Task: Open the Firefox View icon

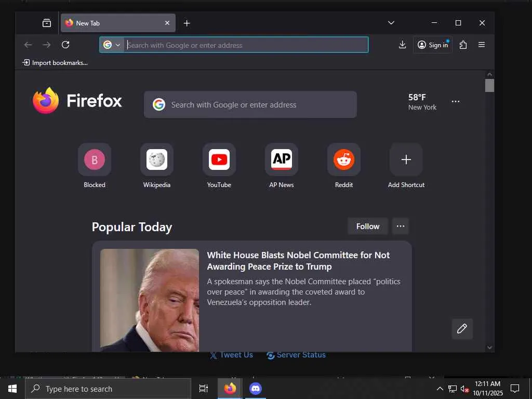Action: [x=46, y=23]
